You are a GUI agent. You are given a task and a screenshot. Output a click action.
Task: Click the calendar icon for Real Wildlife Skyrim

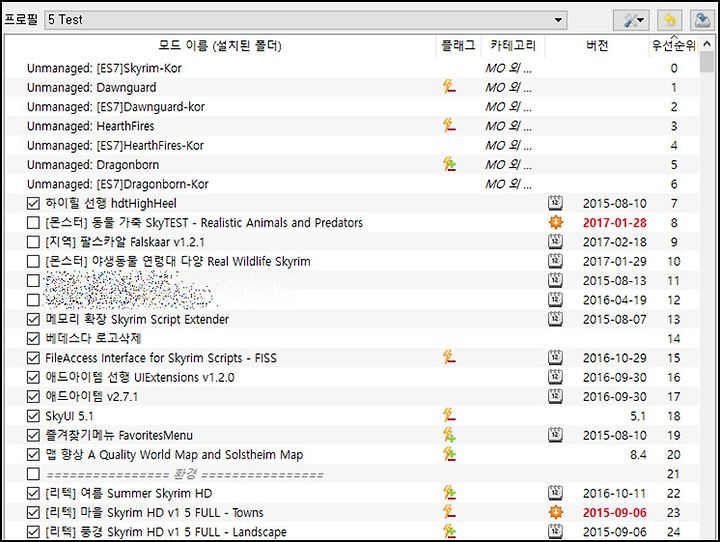pos(555,261)
